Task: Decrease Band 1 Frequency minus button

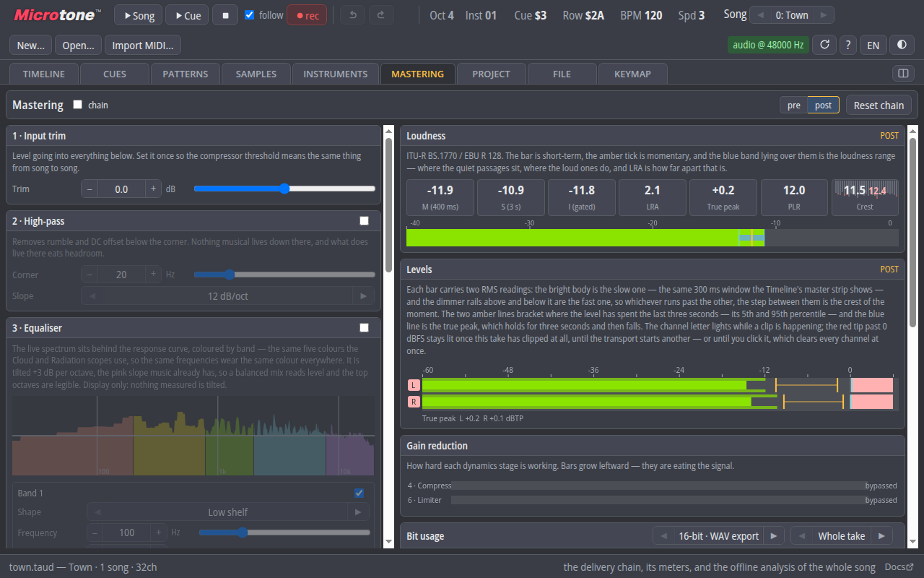Action: click(95, 532)
